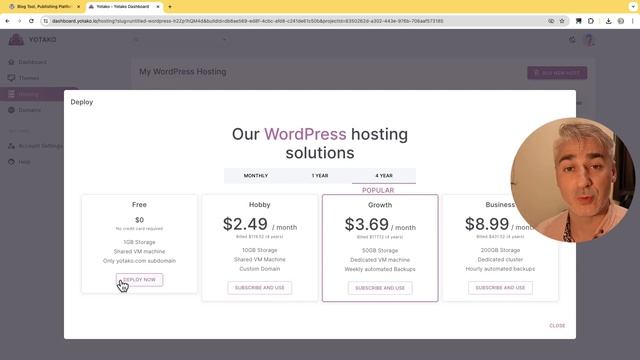
Task: Click Subscribe and Use for Business plan
Action: 500,288
